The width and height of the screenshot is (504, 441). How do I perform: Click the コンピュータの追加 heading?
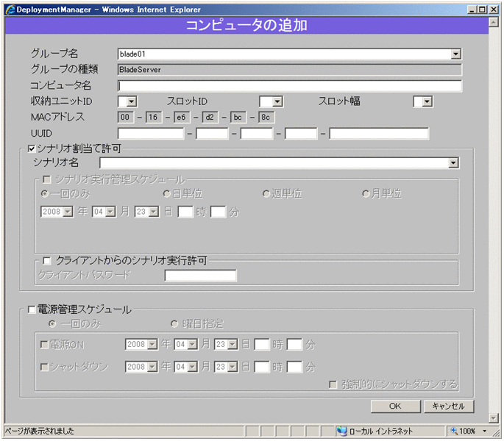(246, 26)
